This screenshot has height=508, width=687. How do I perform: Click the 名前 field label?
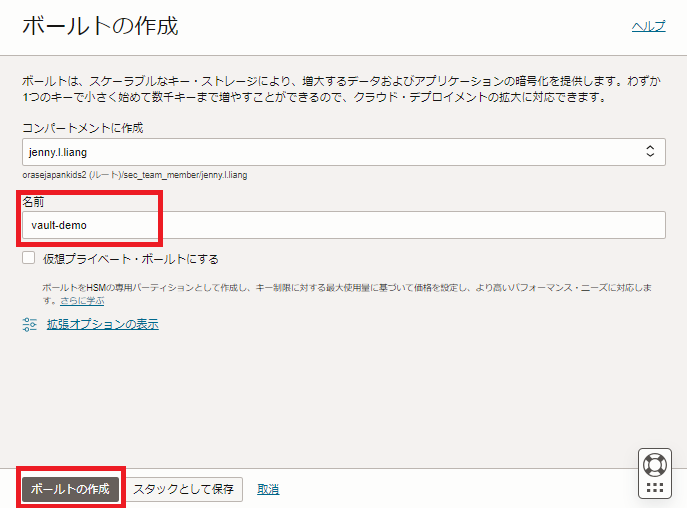[33, 202]
